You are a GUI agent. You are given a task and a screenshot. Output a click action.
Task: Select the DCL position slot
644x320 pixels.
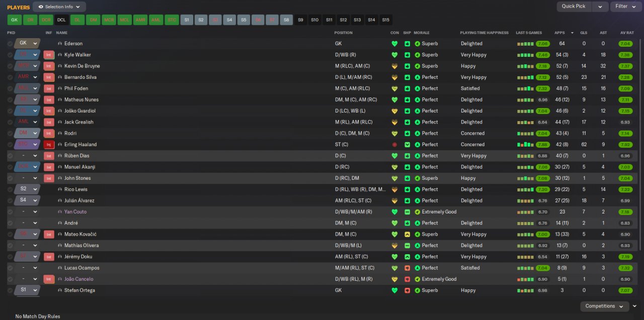coord(61,20)
